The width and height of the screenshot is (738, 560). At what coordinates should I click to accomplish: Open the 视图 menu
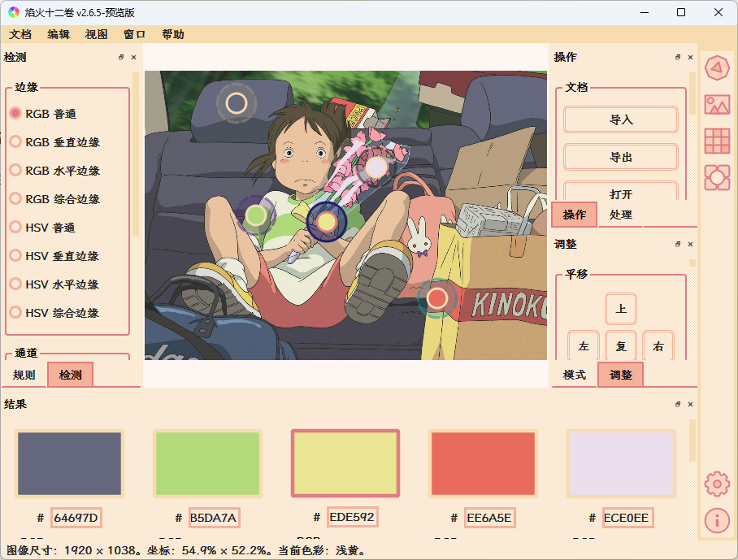(97, 34)
